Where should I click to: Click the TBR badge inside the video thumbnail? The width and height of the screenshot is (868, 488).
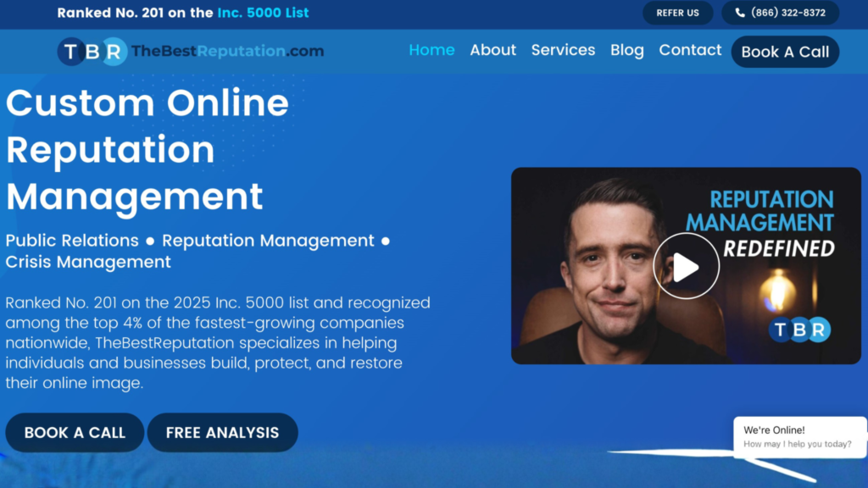799,330
